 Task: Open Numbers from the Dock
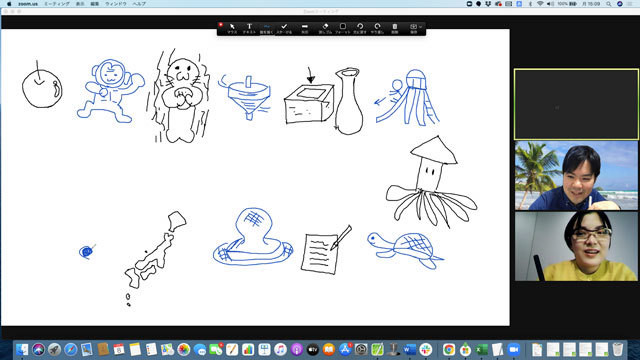[x=248, y=349]
